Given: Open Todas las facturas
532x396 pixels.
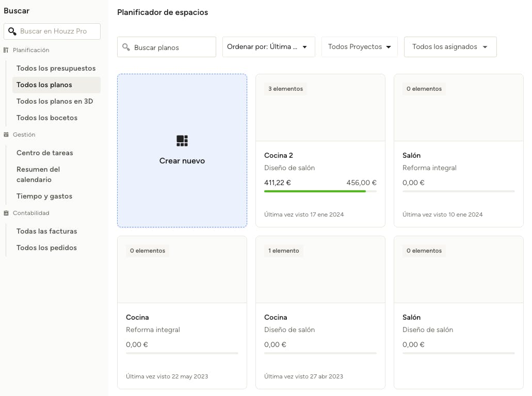Looking at the screenshot, I should 46,231.
